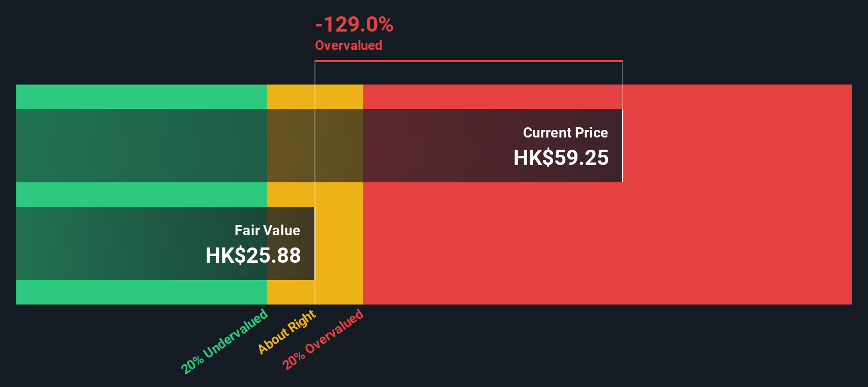The width and height of the screenshot is (868, 387).
Task: Click the About Right axis label
Action: point(287,332)
